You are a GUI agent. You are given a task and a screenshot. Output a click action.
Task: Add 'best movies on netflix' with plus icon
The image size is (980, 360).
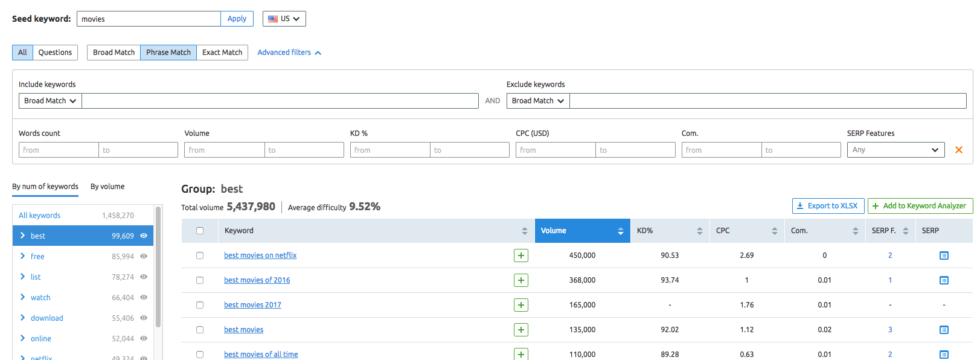(520, 256)
